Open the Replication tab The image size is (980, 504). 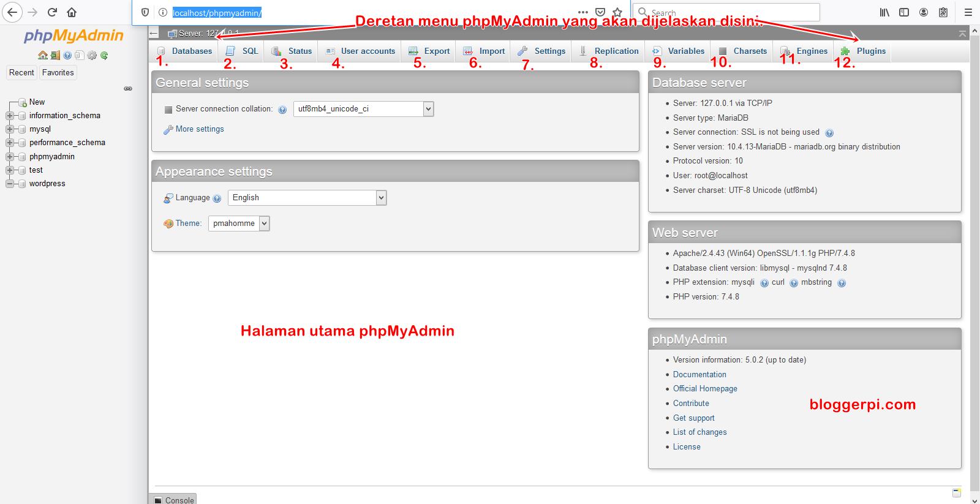coord(609,51)
